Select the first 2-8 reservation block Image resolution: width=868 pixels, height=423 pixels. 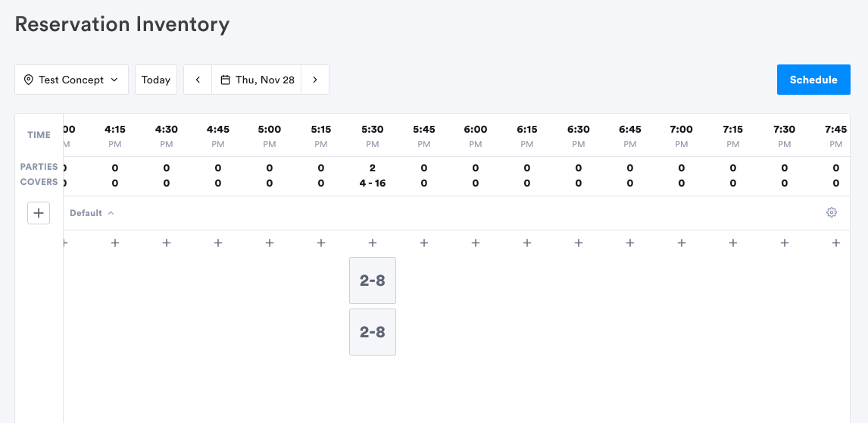coord(373,280)
